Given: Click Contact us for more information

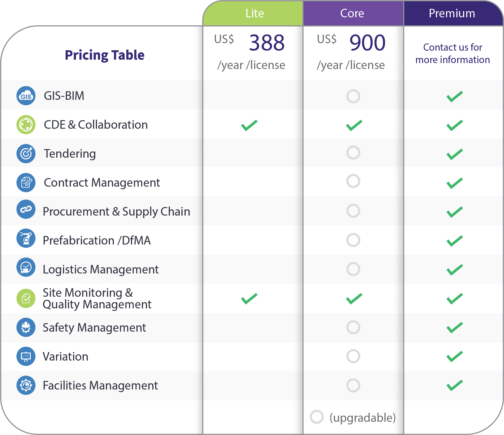Looking at the screenshot, I should [x=453, y=54].
